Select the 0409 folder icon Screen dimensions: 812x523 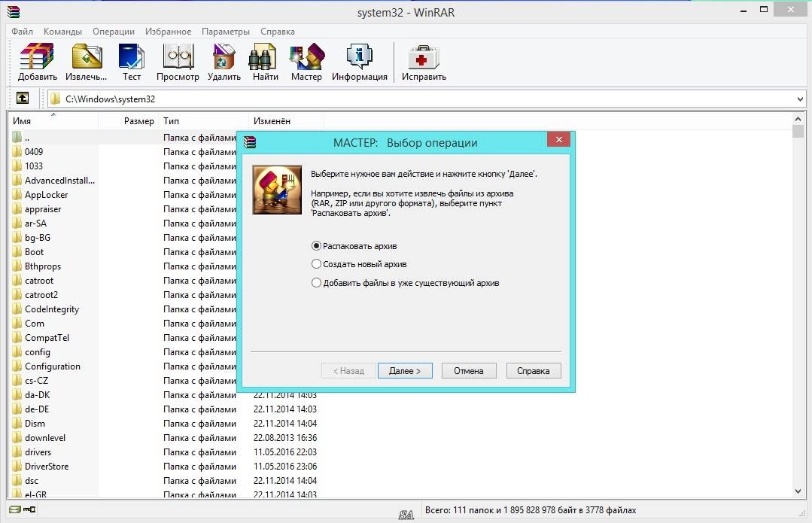17,152
